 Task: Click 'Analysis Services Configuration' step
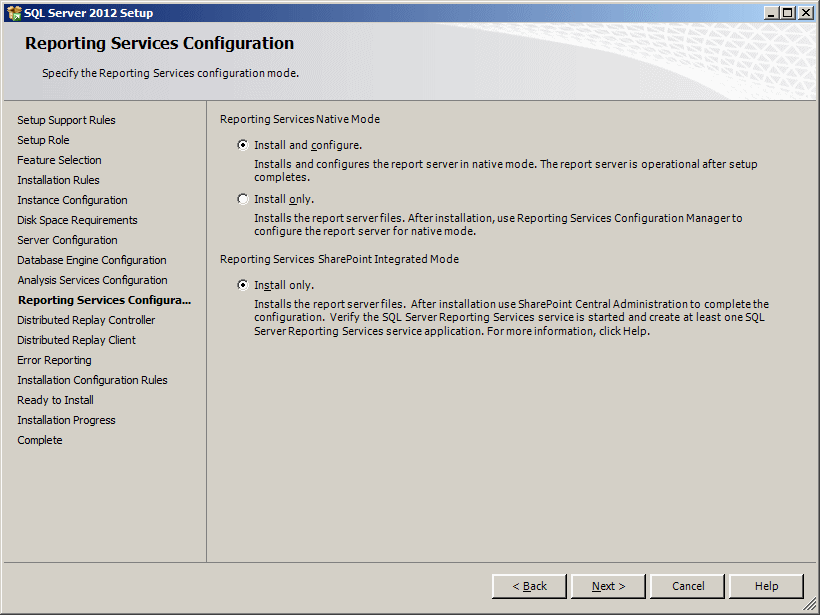click(x=92, y=280)
